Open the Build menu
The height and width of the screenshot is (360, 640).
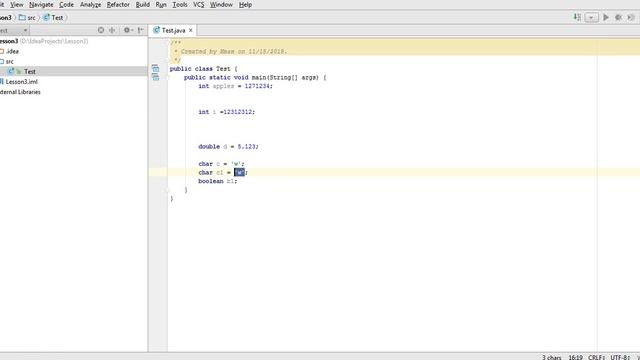point(143,5)
